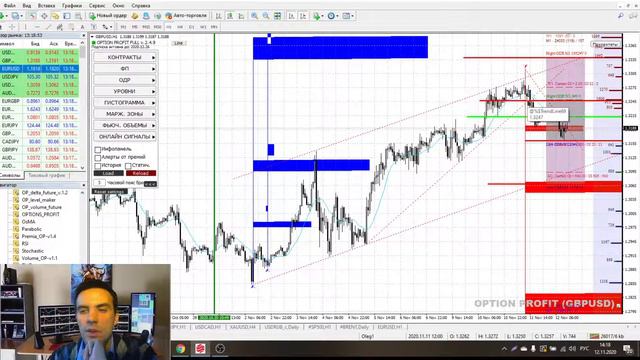640x360 pixels.
Task: Switch timeframe to H1
Action: click(169, 27)
